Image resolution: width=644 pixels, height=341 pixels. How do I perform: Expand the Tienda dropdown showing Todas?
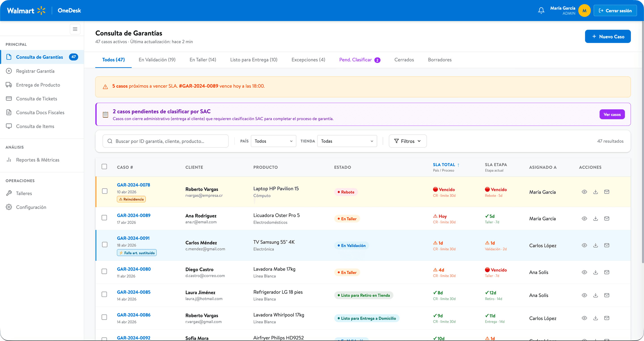pyautogui.click(x=347, y=141)
